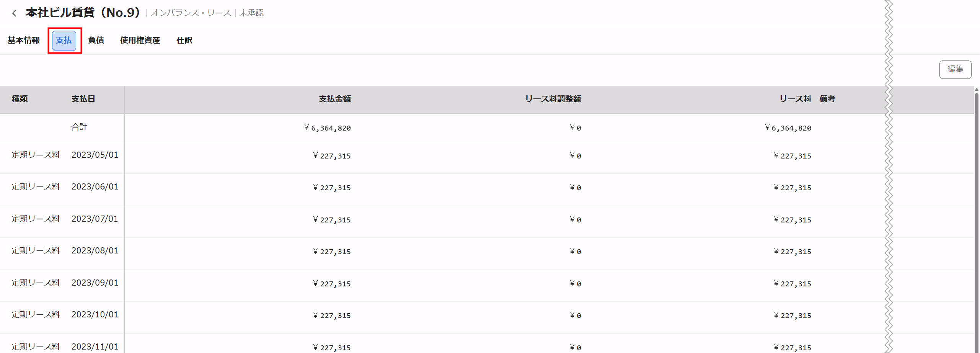This screenshot has width=980, height=353.
Task: Select the 支払 tab
Action: coord(64,41)
